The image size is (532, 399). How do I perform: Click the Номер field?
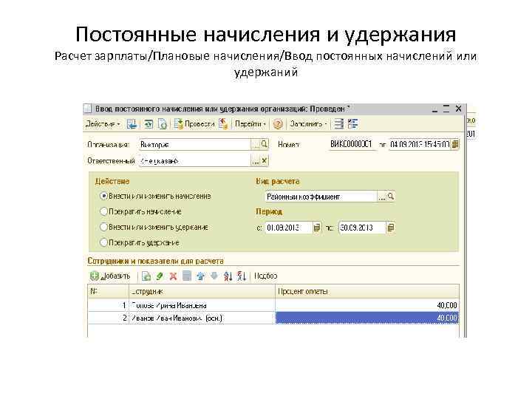352,144
